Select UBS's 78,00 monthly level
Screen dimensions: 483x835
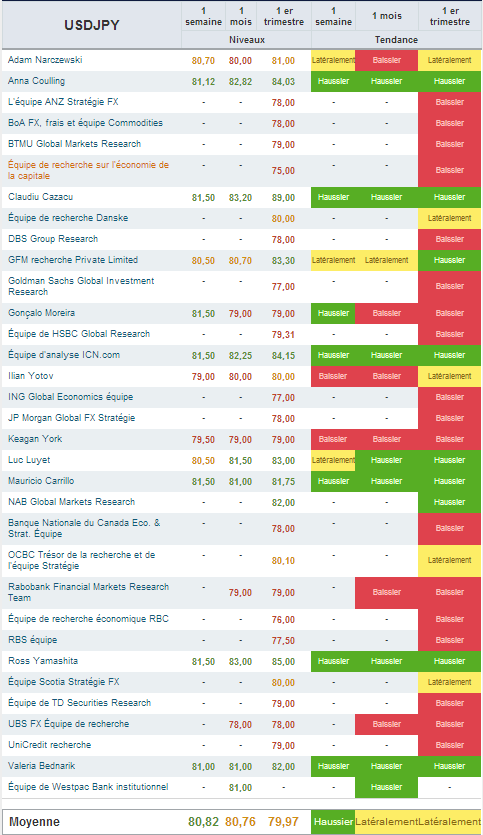(240, 724)
